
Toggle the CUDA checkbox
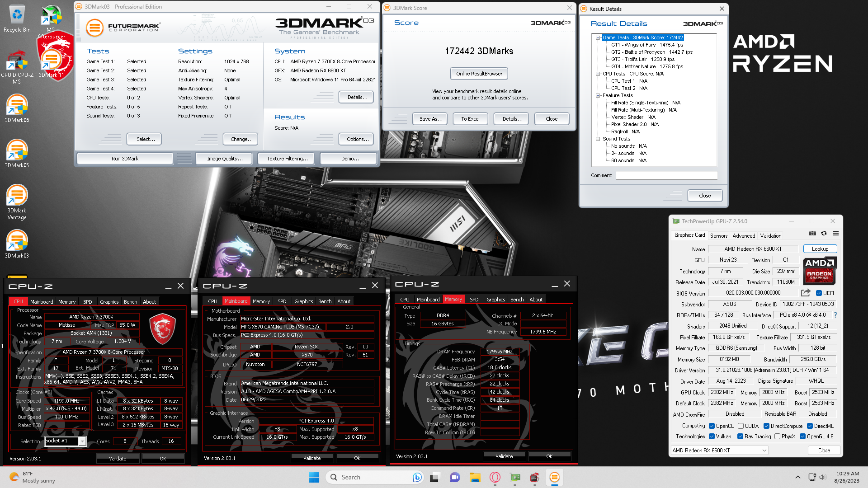pyautogui.click(x=741, y=426)
